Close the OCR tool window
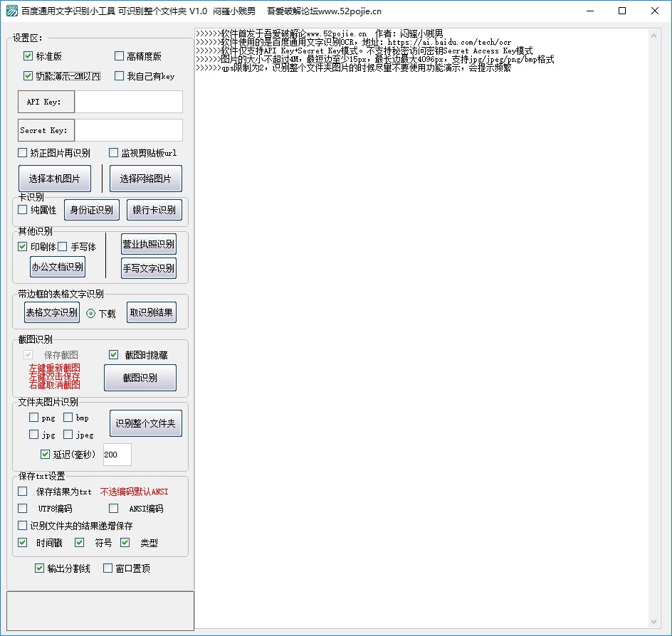 (x=655, y=11)
